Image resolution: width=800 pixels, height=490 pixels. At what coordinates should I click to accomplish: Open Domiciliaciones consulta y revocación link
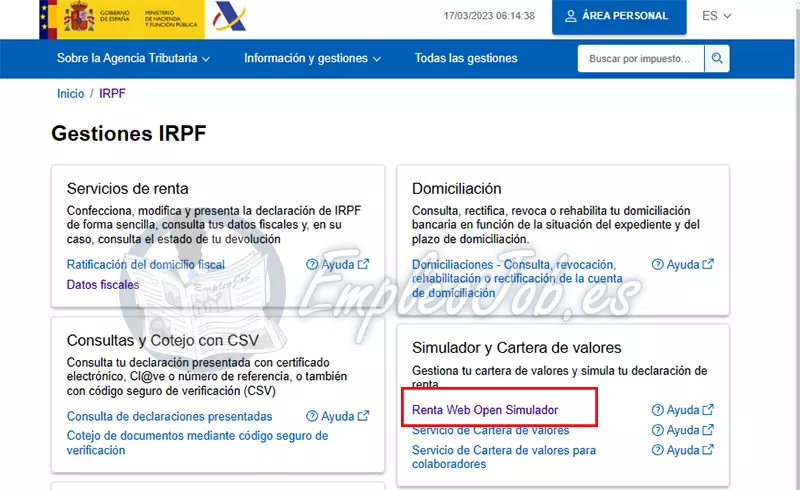pos(517,279)
